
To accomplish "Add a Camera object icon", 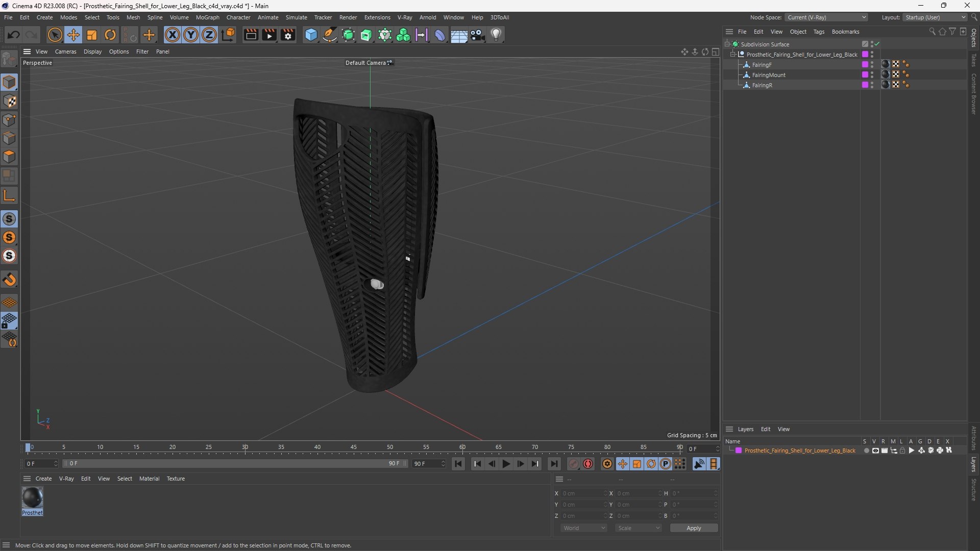I will point(478,35).
